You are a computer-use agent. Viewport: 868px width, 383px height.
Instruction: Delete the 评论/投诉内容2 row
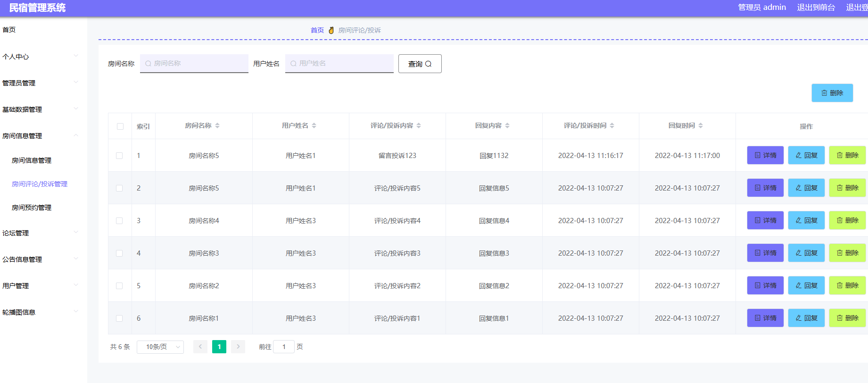[847, 285]
